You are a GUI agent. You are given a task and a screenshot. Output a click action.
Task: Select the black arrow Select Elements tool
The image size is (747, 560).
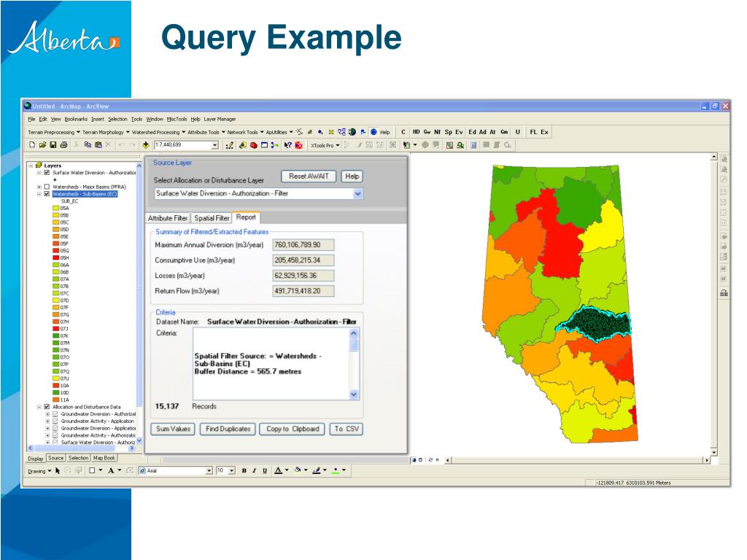pyautogui.click(x=58, y=470)
